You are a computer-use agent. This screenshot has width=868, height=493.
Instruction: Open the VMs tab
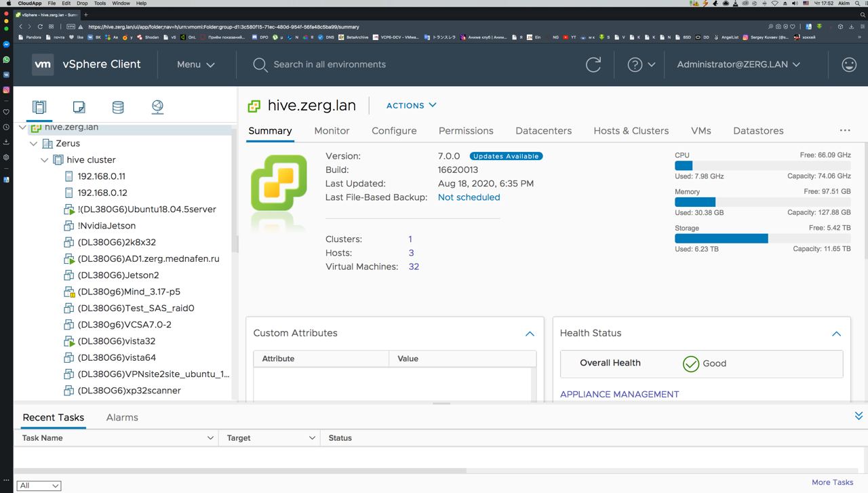click(701, 131)
